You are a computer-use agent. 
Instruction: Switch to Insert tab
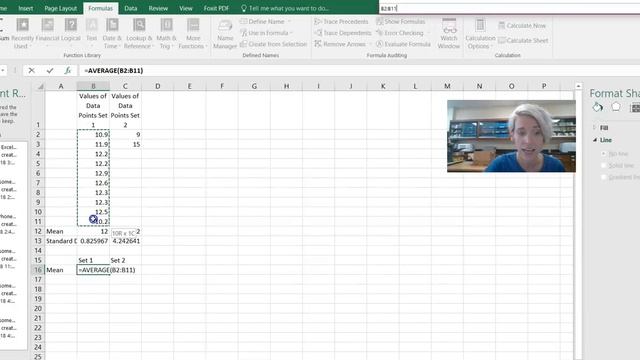point(25,8)
